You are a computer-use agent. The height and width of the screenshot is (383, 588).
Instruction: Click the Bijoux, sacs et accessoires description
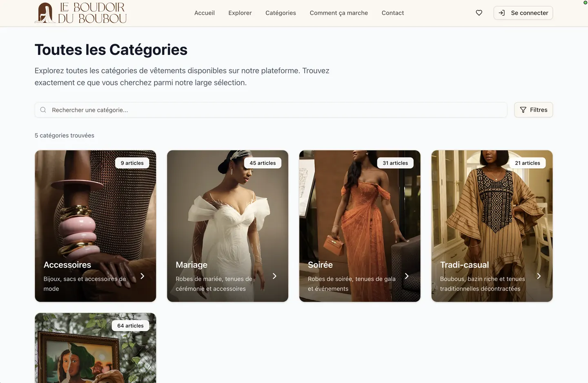click(x=85, y=284)
